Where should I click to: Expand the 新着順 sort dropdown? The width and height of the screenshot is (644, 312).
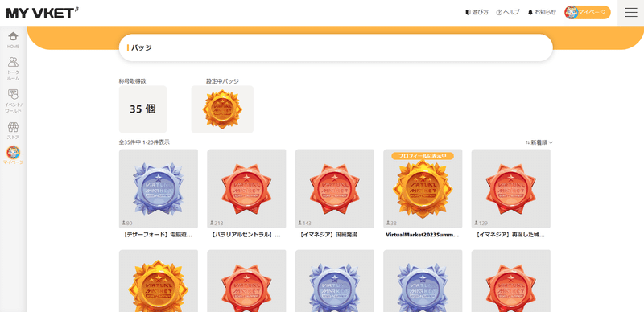539,142
